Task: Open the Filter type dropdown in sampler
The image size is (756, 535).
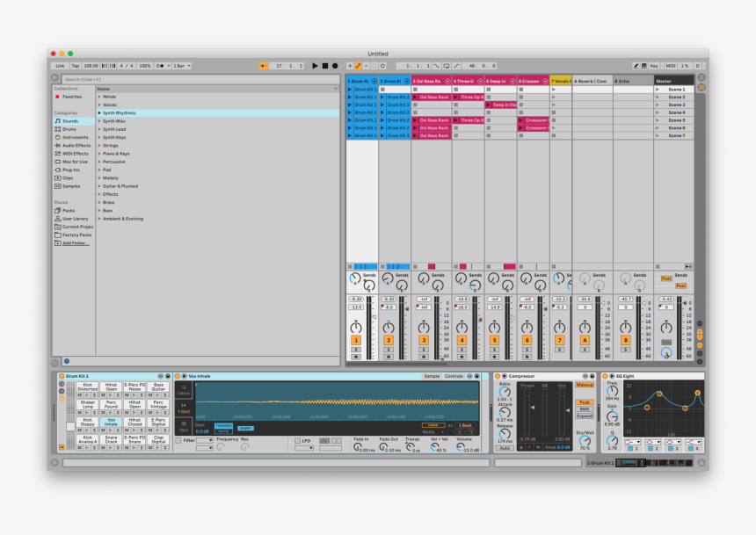Action: click(205, 440)
